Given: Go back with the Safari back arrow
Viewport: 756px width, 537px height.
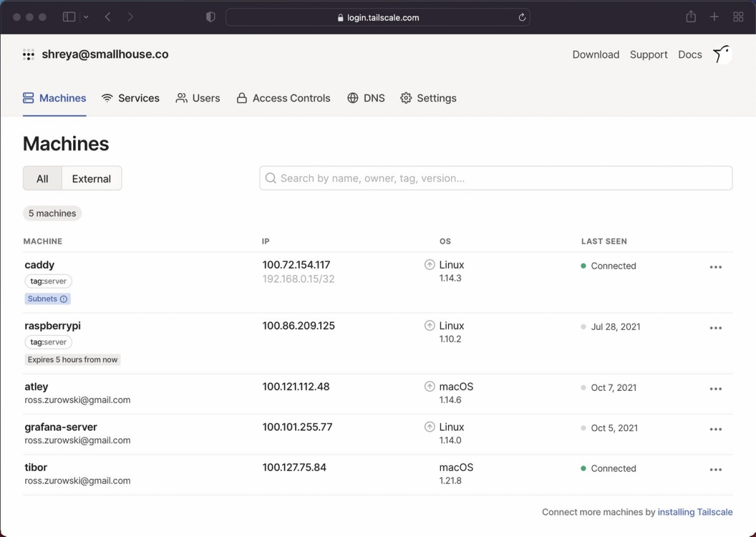Looking at the screenshot, I should point(108,17).
